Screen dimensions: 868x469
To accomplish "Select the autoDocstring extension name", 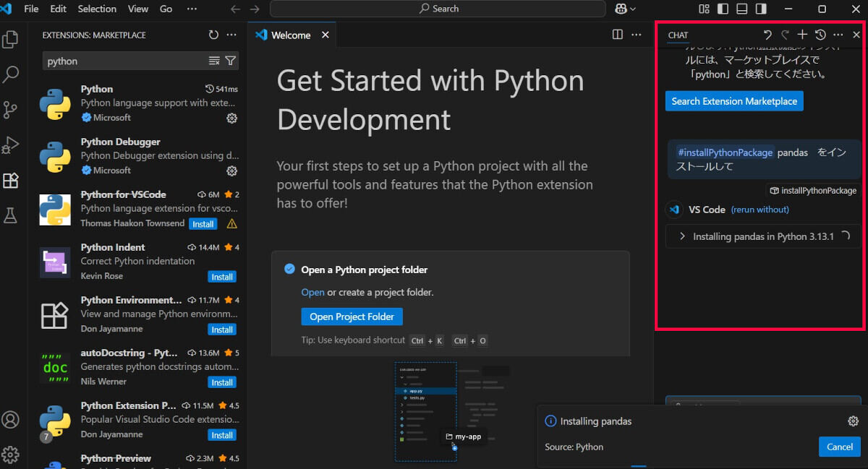I will (x=129, y=353).
